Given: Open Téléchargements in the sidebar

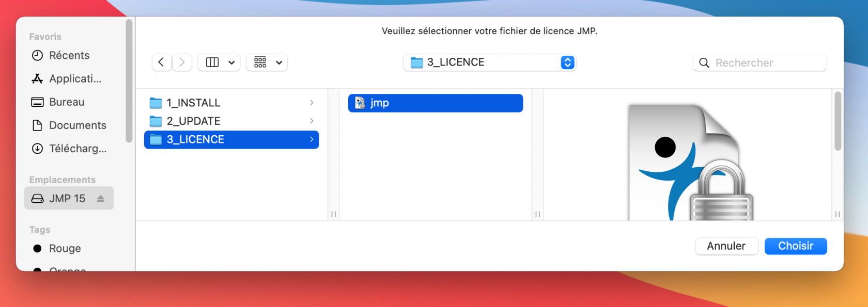Looking at the screenshot, I should coord(78,149).
